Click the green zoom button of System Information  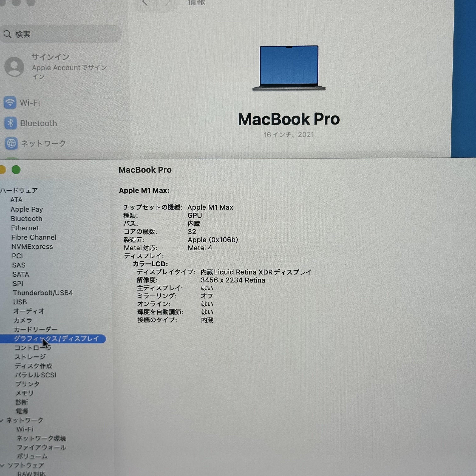tap(16, 170)
